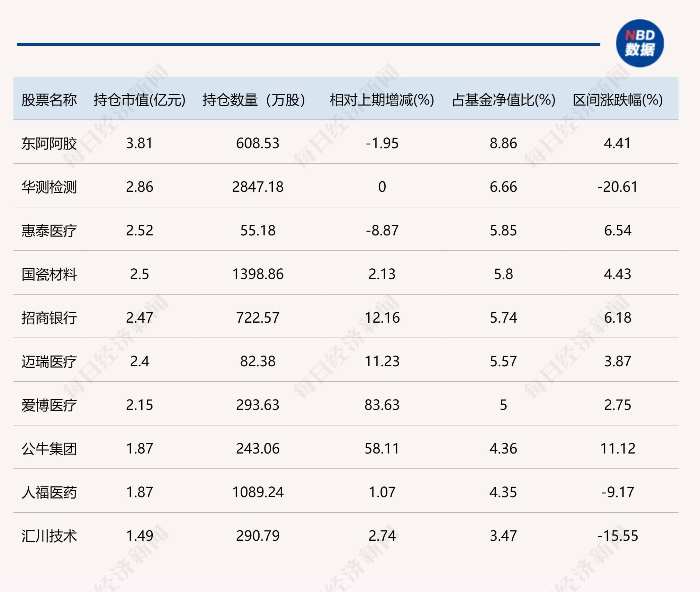Click the NBD 数据 logo badge

(640, 44)
